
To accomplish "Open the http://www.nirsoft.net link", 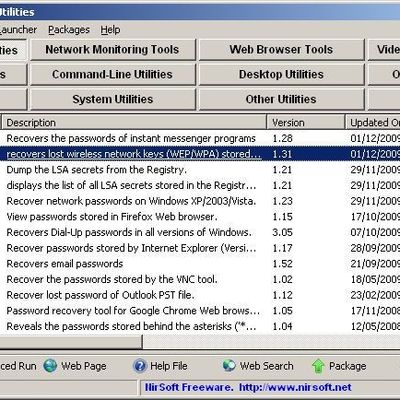I will (295, 387).
